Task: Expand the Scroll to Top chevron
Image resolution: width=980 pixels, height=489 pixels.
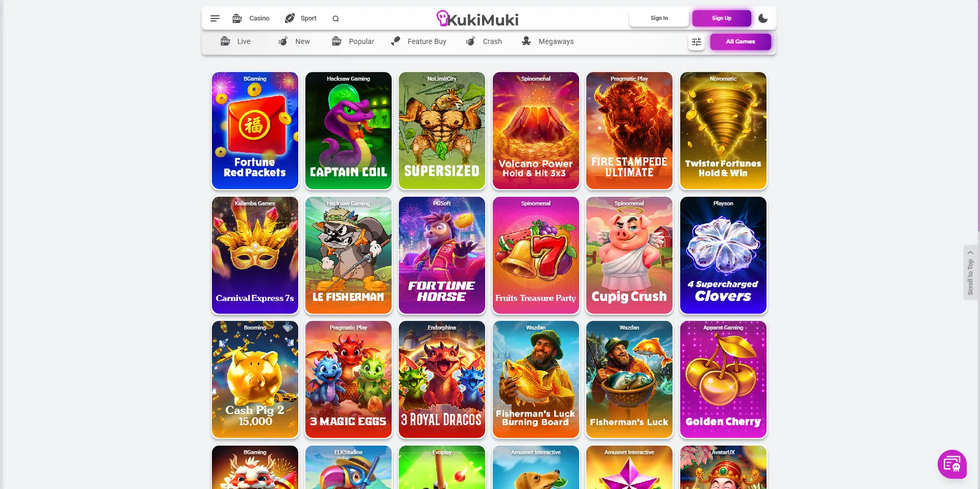Action: [970, 253]
